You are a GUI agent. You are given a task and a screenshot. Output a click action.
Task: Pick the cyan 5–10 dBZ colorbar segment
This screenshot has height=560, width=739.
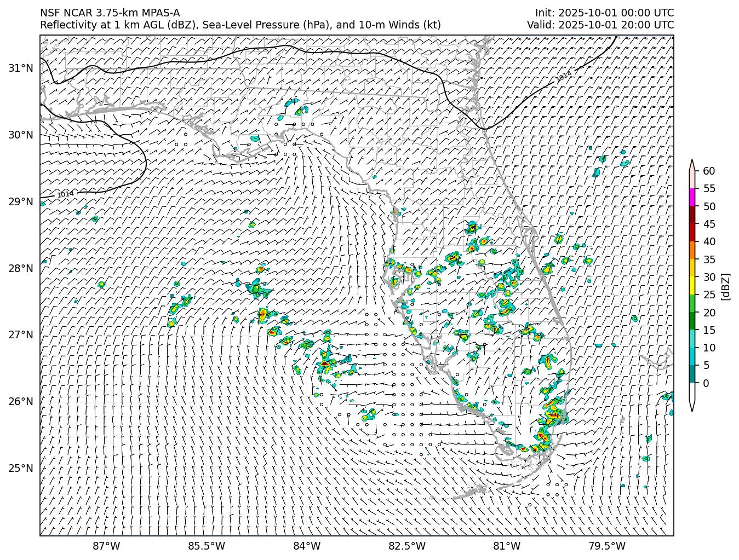pyautogui.click(x=692, y=356)
